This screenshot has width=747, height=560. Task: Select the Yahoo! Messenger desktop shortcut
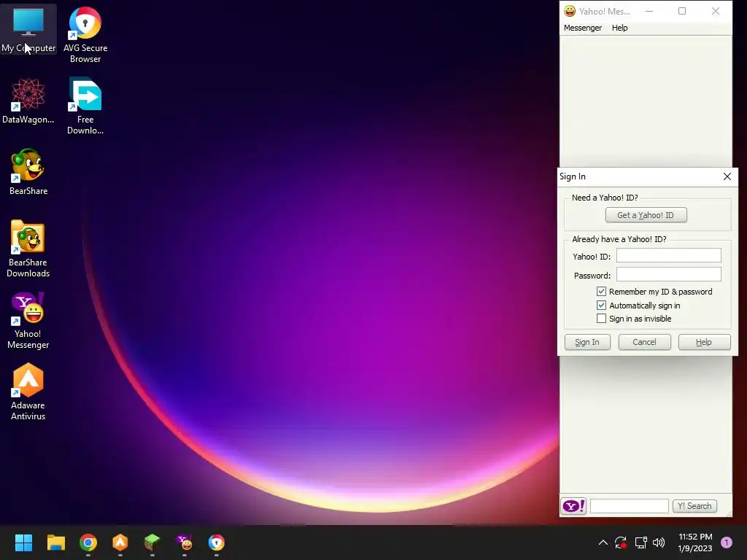coord(28,320)
